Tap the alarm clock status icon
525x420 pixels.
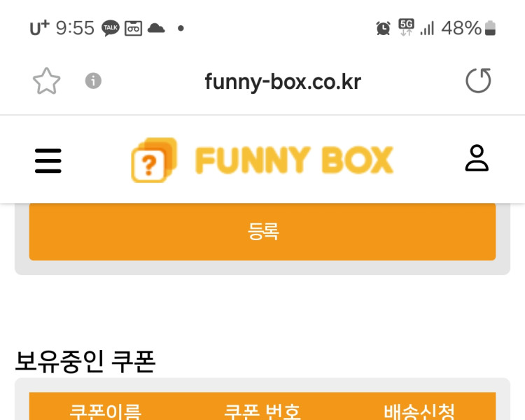pos(383,28)
